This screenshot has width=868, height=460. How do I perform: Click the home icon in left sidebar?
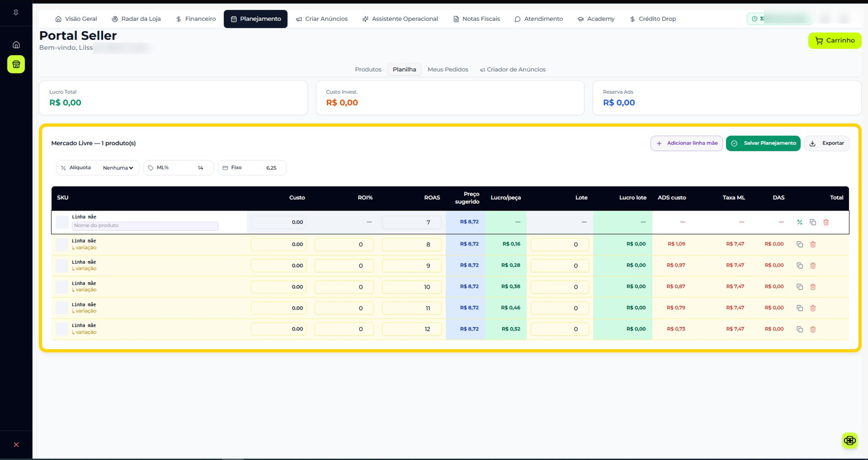coord(16,45)
